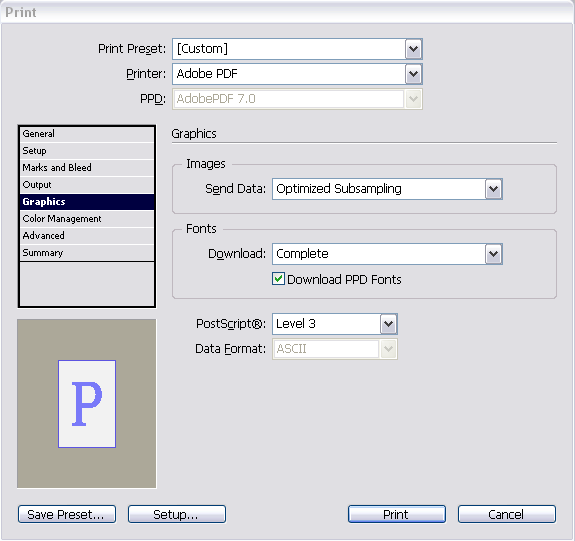Click the disabled PPD dropdown
575x541 pixels.
(x=297, y=99)
